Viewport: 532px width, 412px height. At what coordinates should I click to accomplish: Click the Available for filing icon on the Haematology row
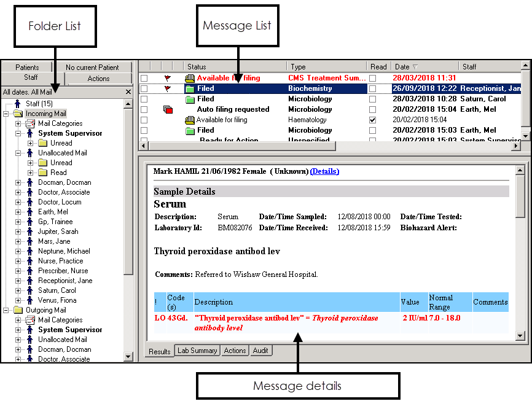[x=190, y=120]
